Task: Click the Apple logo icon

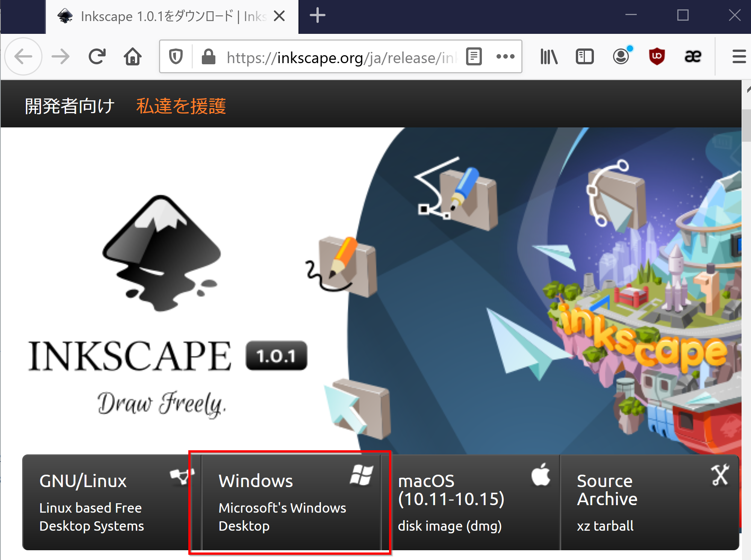Action: [541, 475]
